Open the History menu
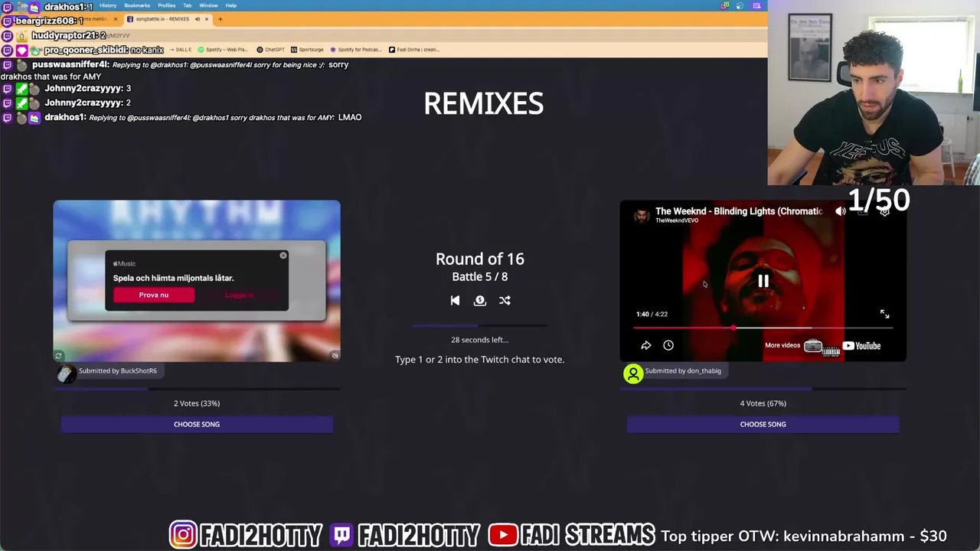980x551 pixels. click(x=108, y=5)
